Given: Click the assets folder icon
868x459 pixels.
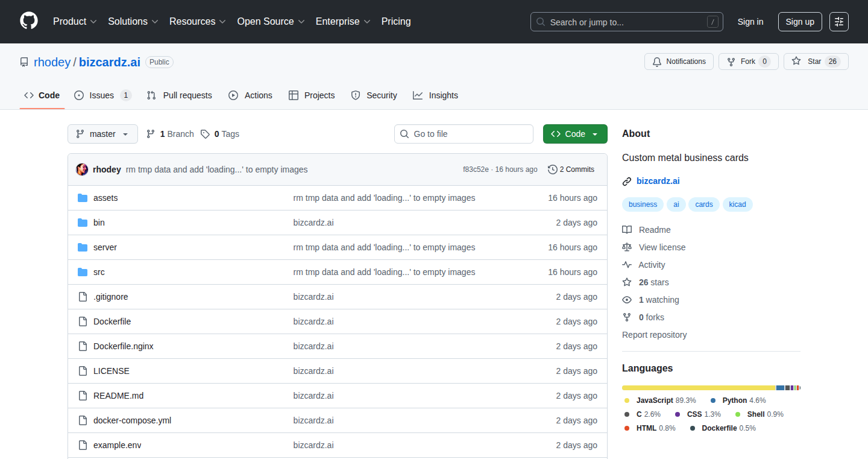Looking at the screenshot, I should [x=83, y=198].
